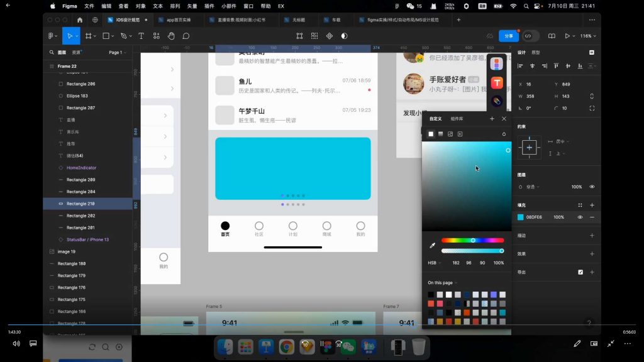Hide the 0BDFE6 fill with the eye toggle
Image resolution: width=644 pixels, height=362 pixels.
point(580,217)
